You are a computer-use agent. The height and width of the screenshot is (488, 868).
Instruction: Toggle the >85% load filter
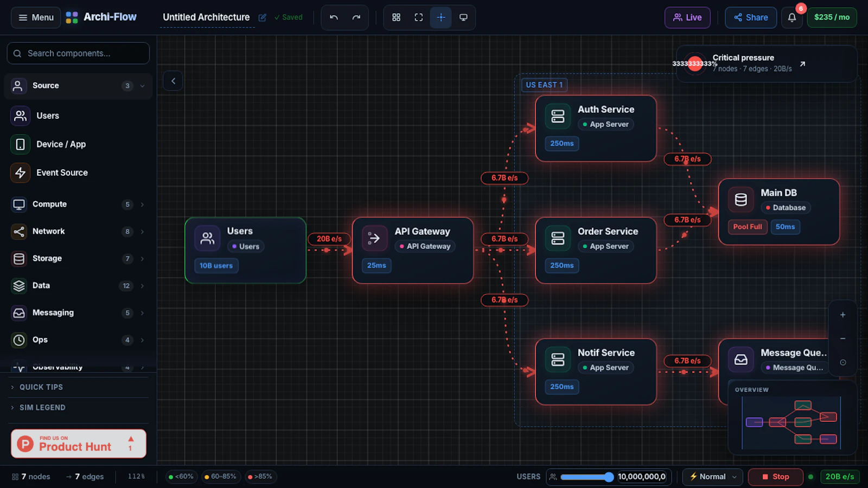[x=260, y=477]
